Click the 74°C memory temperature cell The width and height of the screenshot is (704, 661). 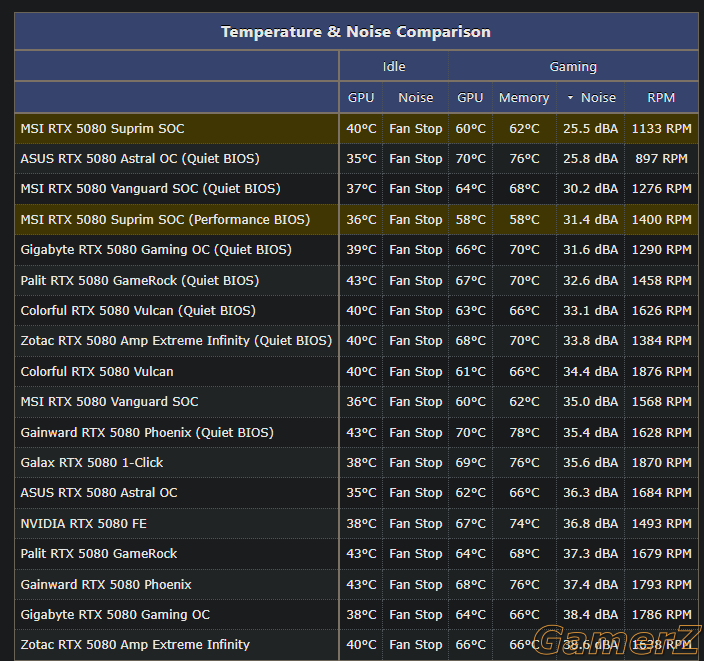[x=524, y=524]
